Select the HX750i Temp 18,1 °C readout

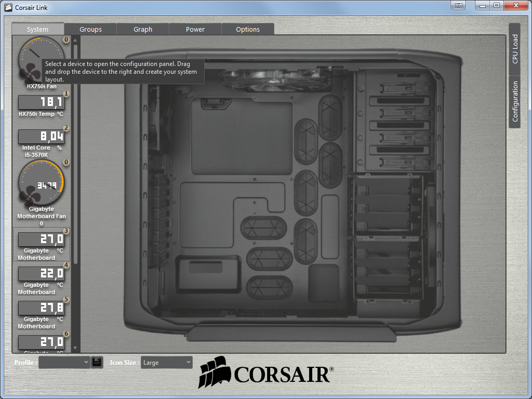coord(42,102)
